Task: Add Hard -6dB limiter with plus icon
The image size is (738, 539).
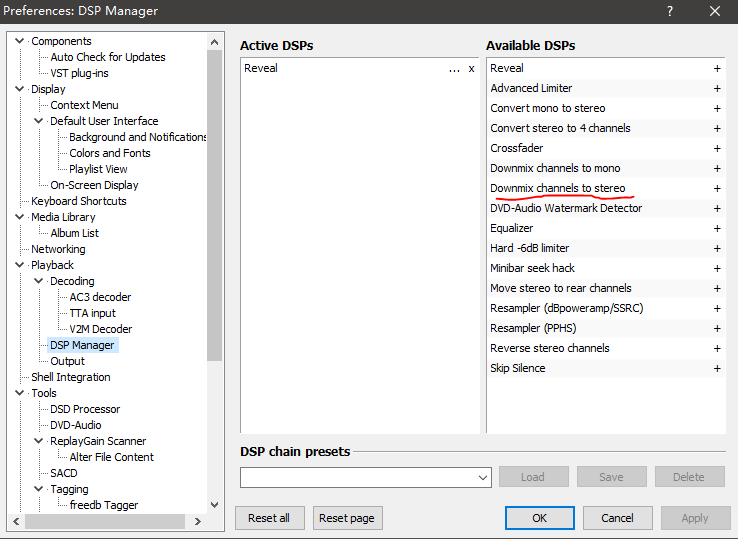Action: pos(717,249)
